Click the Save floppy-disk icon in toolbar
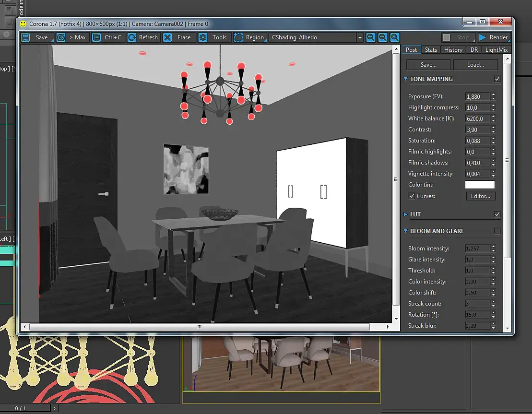 pyautogui.click(x=26, y=37)
